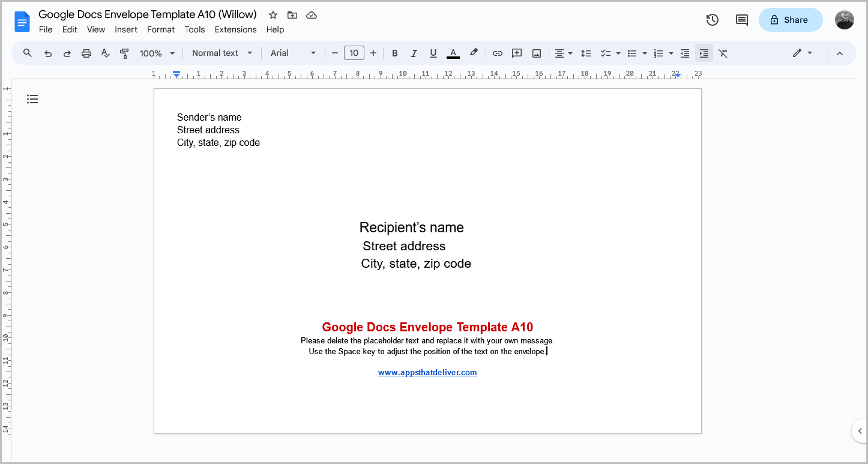
Task: Open version history
Action: pyautogui.click(x=712, y=20)
